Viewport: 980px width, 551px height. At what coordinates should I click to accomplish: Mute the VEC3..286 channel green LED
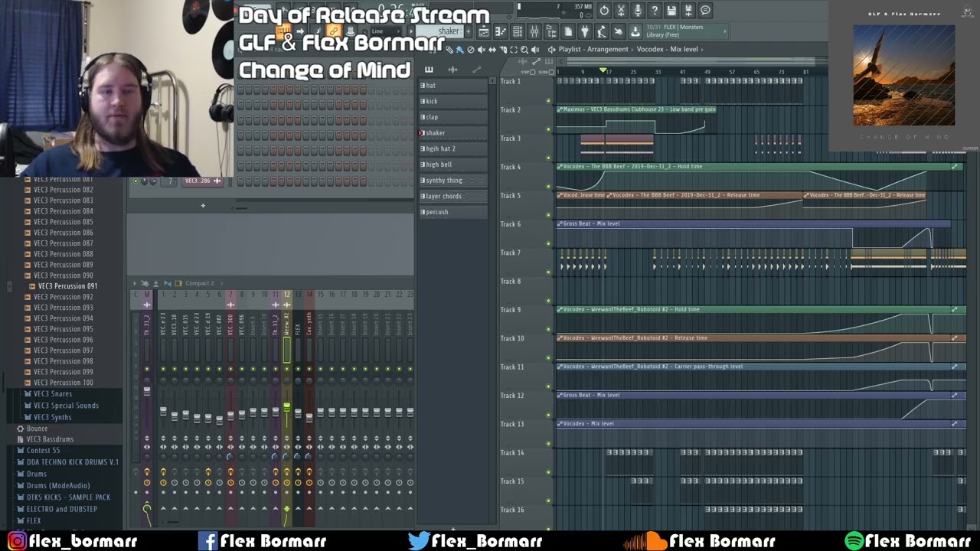pyautogui.click(x=136, y=181)
